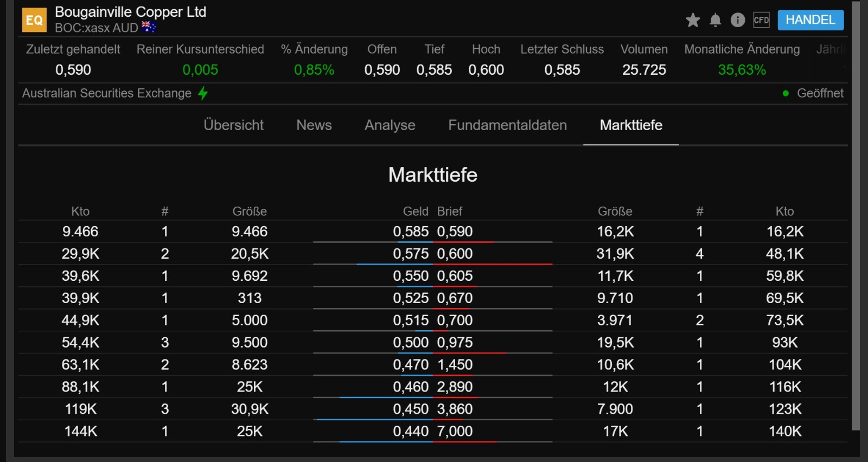Click the Brief column header
Viewport: 868px width, 462px height.
click(x=450, y=211)
